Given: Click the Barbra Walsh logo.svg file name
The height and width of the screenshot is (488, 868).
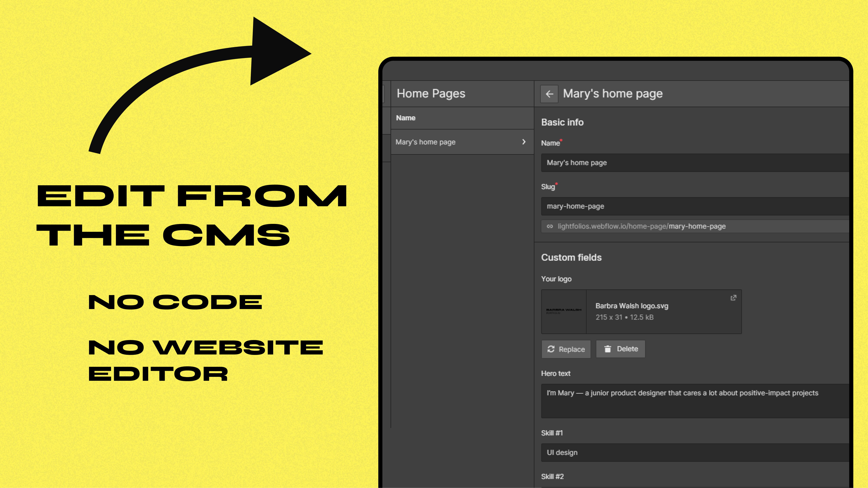Looking at the screenshot, I should [632, 306].
